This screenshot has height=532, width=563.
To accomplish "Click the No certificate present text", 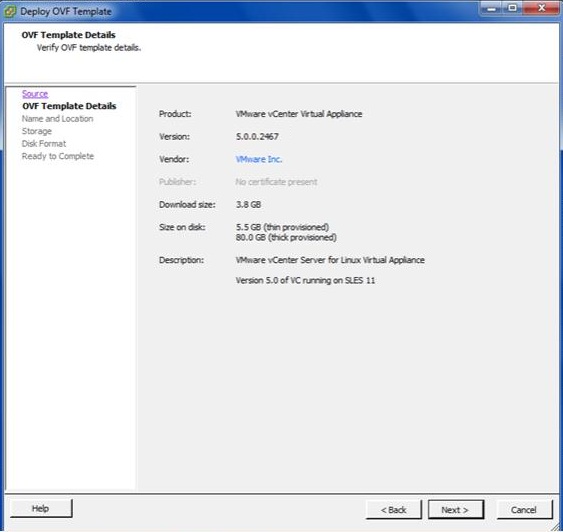I will point(276,182).
